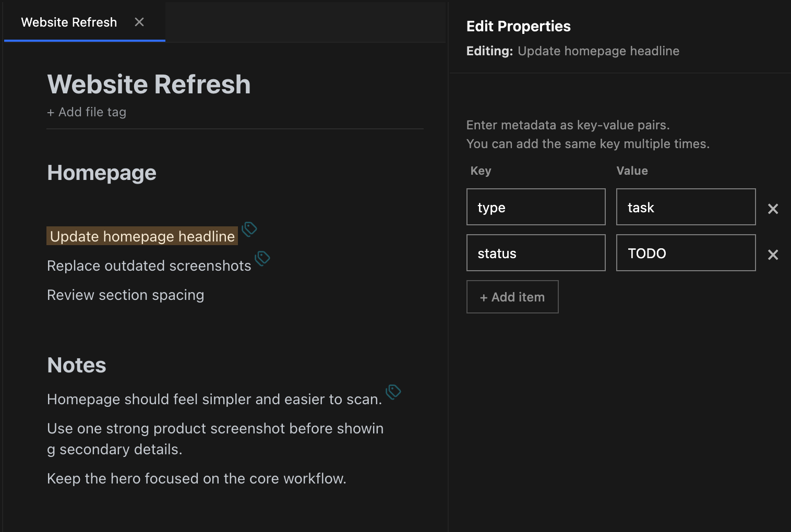Select the Website Refresh tab

coord(68,22)
